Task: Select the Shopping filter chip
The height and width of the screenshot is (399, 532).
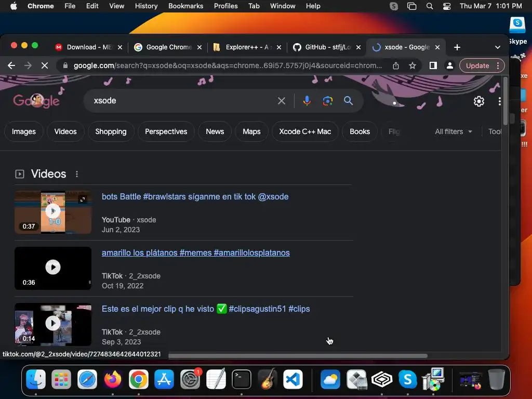Action: point(111,131)
